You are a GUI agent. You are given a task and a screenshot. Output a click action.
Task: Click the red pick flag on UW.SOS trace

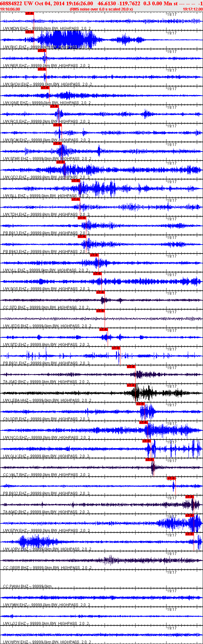(97, 274)
